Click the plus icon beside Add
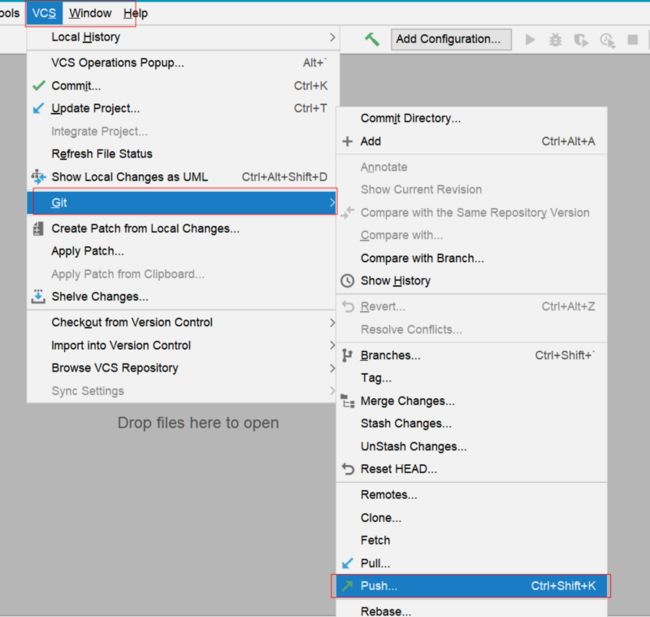 click(x=347, y=141)
